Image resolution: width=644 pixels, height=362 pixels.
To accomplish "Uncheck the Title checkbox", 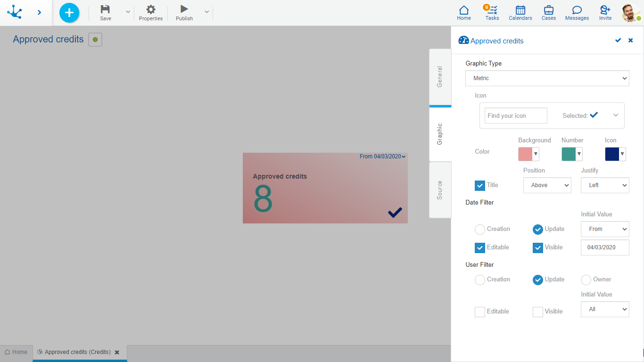I will 480,185.
